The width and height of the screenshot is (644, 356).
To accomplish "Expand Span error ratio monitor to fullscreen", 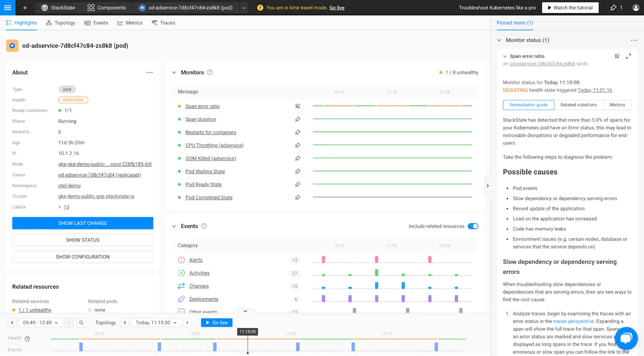I will 629,56.
